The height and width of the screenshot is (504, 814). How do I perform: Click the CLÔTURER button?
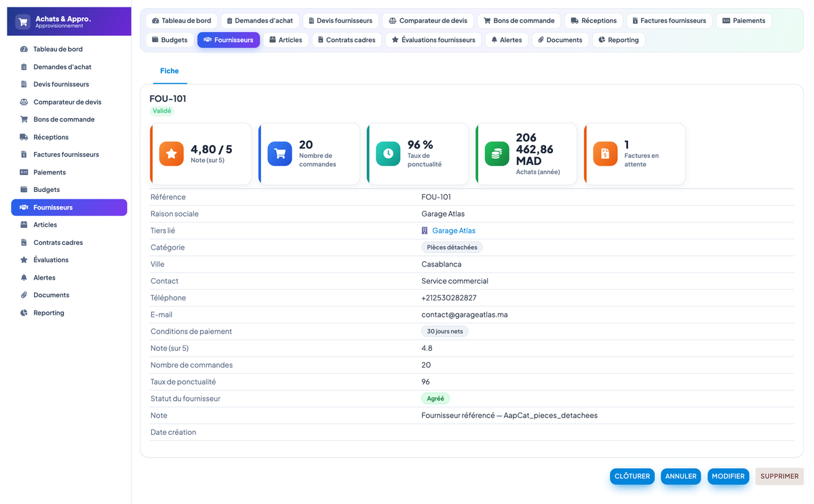pyautogui.click(x=632, y=476)
